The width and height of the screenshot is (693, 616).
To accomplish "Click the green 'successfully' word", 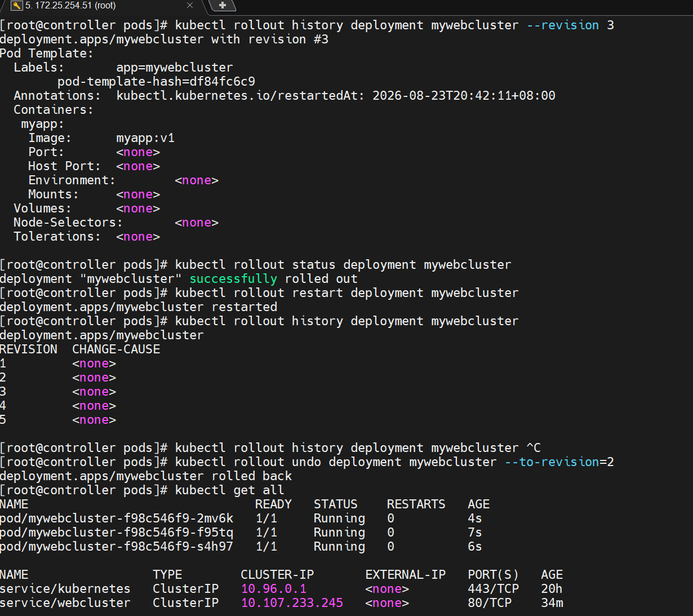I will (x=233, y=279).
